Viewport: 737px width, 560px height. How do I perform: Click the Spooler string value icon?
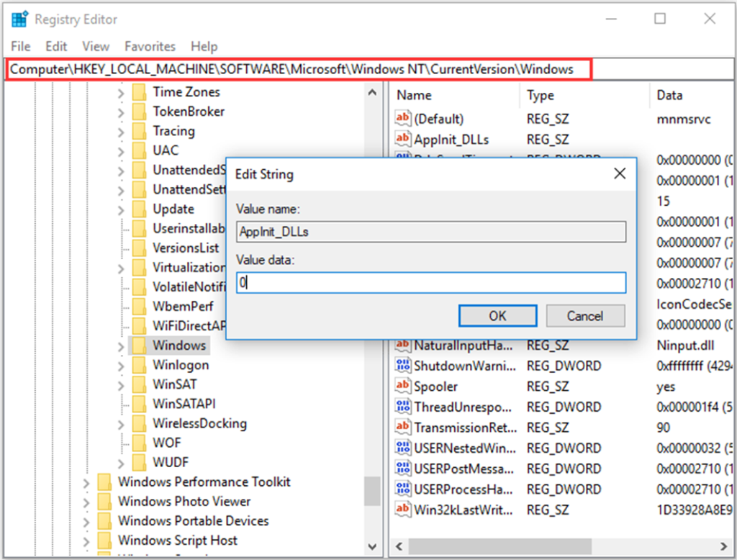[403, 386]
